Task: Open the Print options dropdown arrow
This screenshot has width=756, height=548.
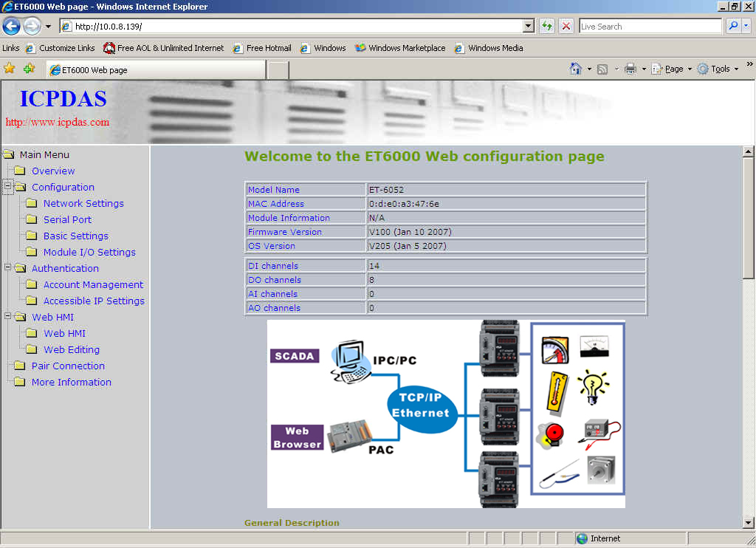Action: pos(644,69)
